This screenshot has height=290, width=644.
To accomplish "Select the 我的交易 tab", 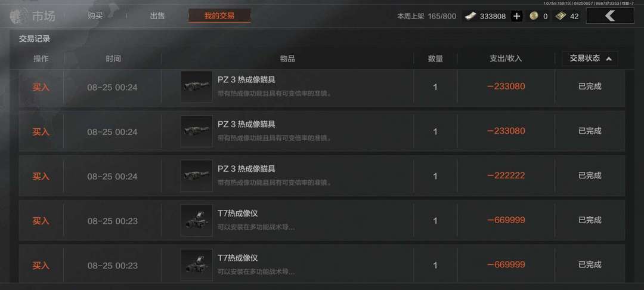I will click(219, 16).
